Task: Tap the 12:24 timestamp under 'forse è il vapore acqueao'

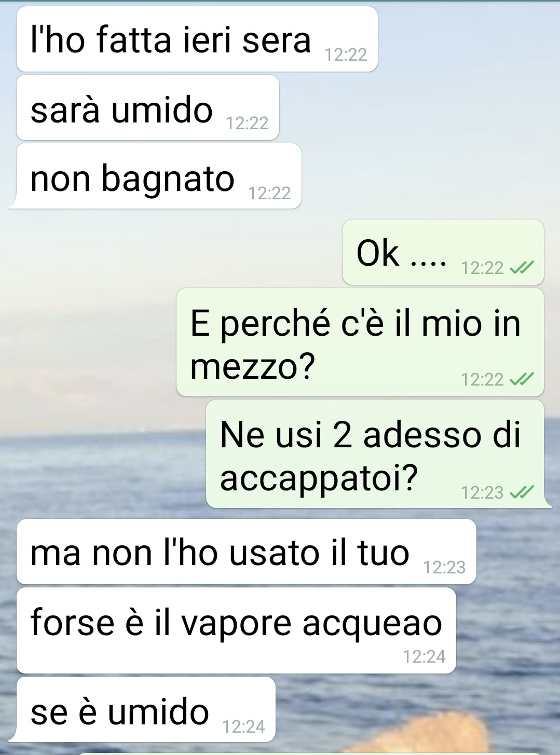Action: point(425,657)
